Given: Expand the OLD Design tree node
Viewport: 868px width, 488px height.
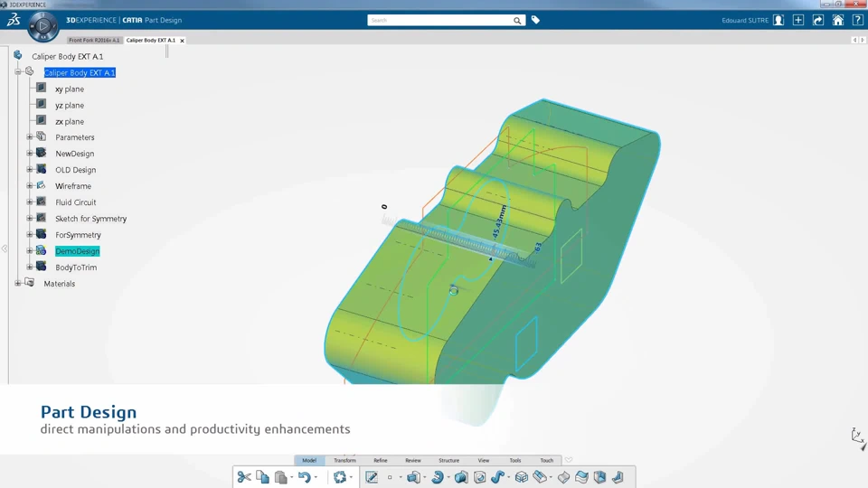Looking at the screenshot, I should tap(29, 169).
